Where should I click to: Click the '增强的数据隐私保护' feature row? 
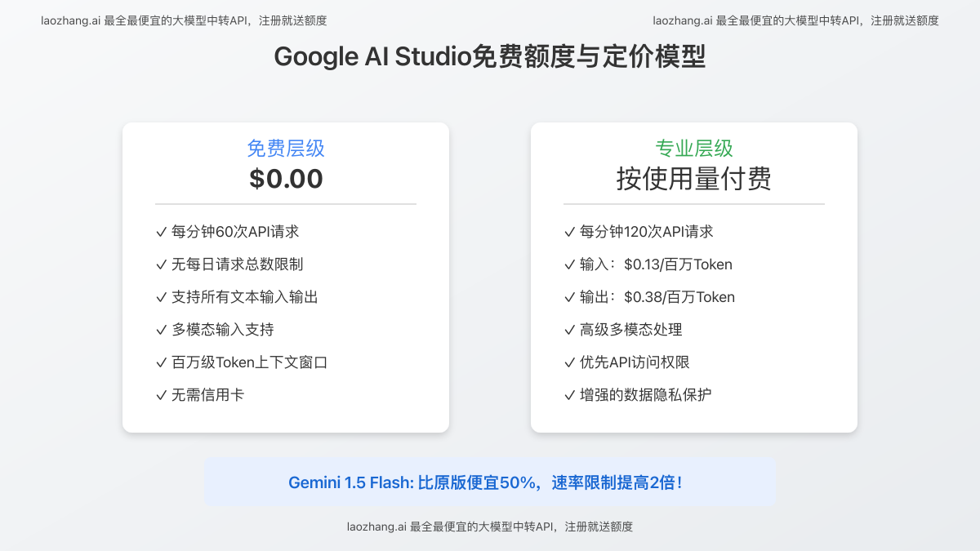(638, 395)
